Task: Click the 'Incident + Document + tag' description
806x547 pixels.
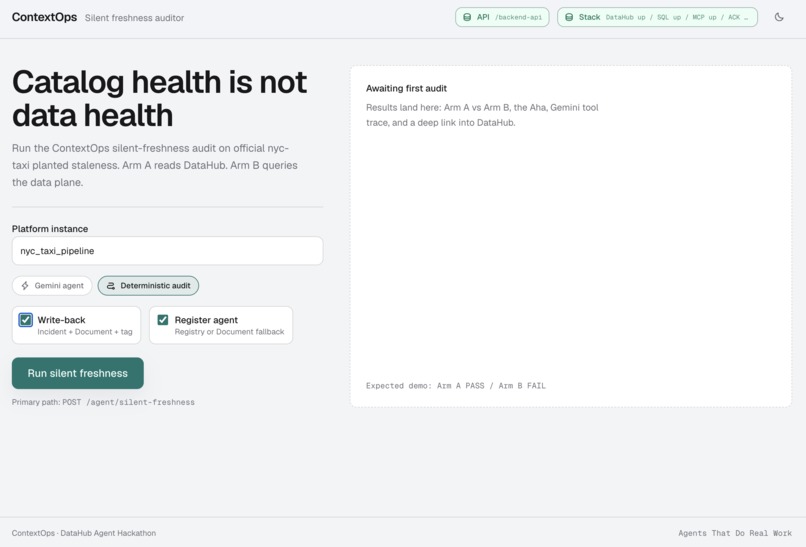Action: (85, 332)
